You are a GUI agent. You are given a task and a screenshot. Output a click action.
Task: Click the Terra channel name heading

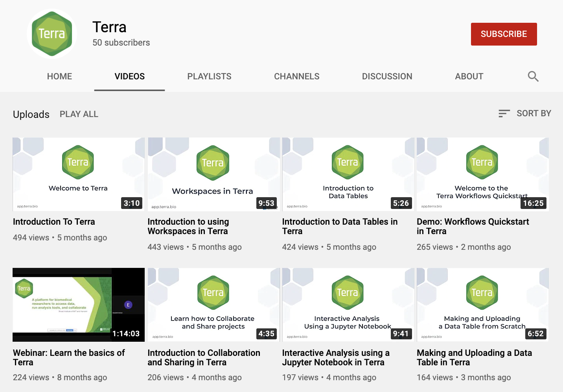point(109,27)
